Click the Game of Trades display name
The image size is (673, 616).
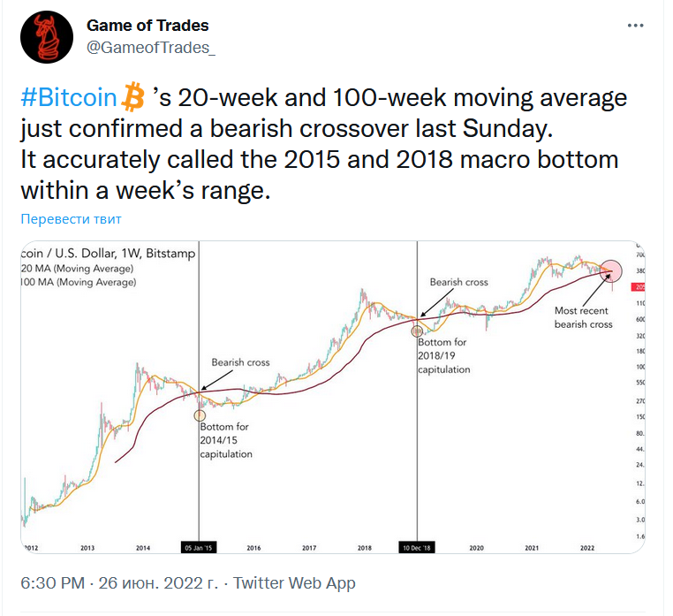[x=147, y=26]
